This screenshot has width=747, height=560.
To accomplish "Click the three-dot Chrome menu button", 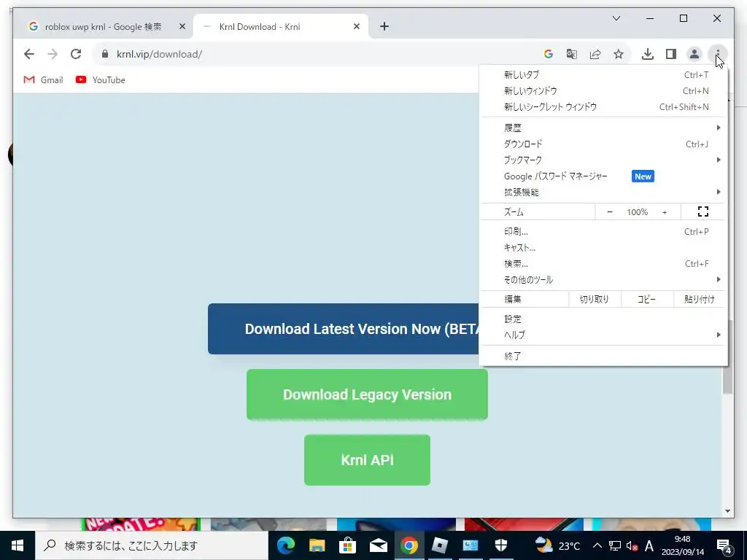I will pyautogui.click(x=718, y=54).
